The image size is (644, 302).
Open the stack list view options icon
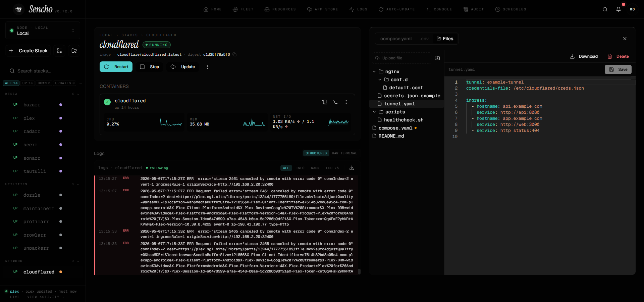click(59, 51)
